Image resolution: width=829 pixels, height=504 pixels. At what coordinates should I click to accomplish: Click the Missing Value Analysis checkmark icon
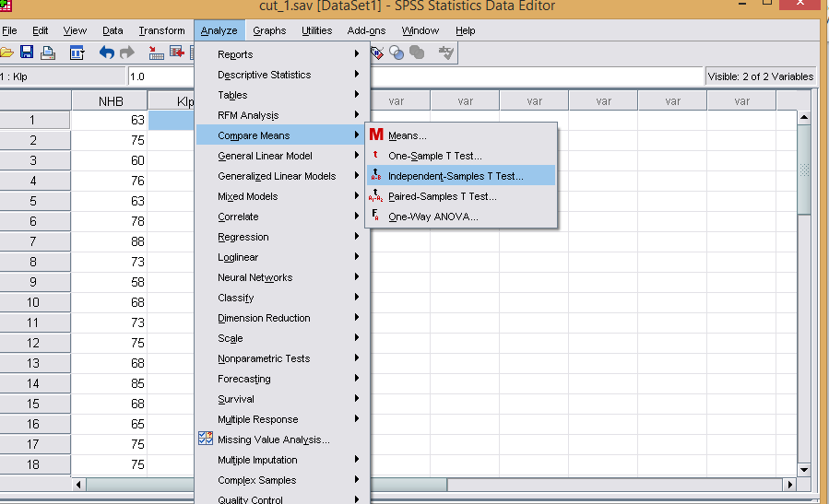point(206,439)
